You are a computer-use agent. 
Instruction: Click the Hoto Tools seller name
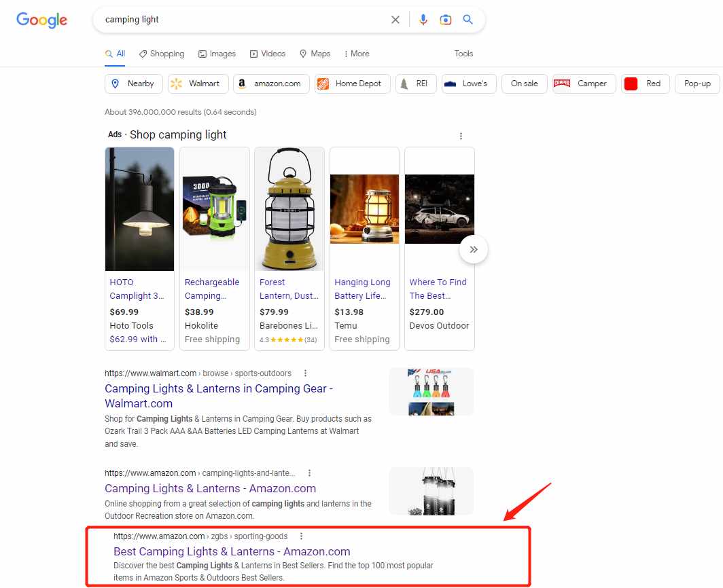[x=131, y=325]
